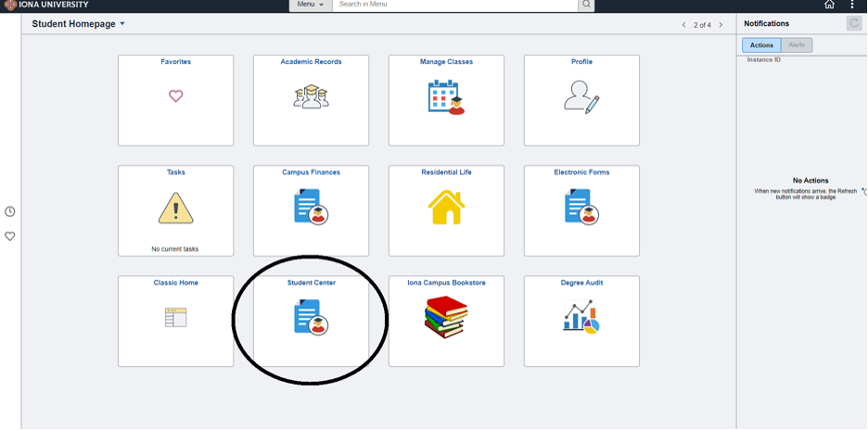The width and height of the screenshot is (868, 430).
Task: Open the Manage Classes calendar tile
Action: point(446,100)
